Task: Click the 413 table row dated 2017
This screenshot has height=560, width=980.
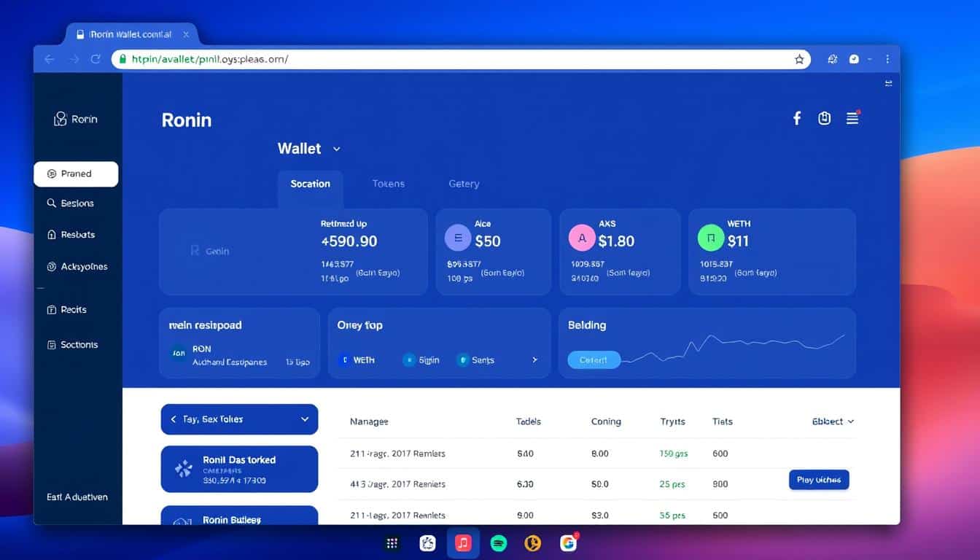Action: (x=598, y=484)
